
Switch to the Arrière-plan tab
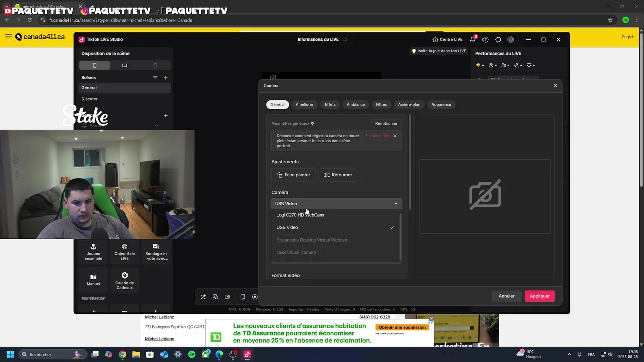(x=409, y=104)
